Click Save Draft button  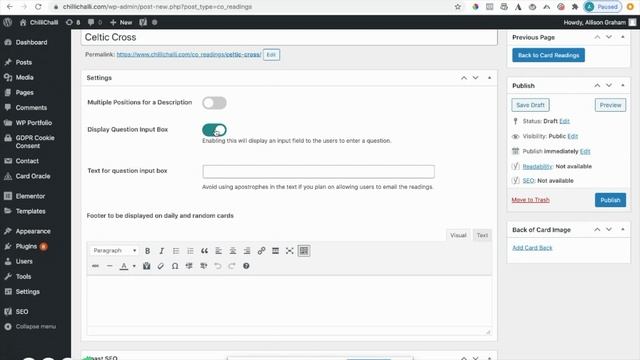pyautogui.click(x=530, y=105)
